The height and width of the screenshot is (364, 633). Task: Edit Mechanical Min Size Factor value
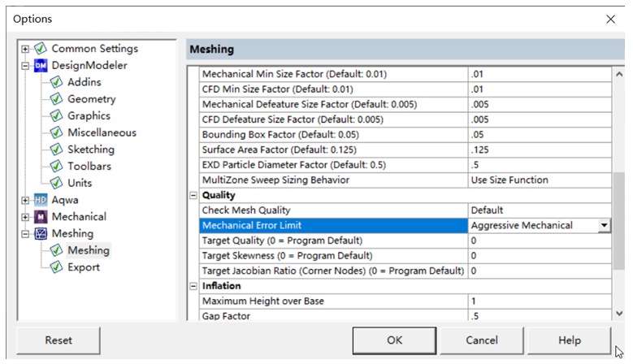click(x=540, y=74)
